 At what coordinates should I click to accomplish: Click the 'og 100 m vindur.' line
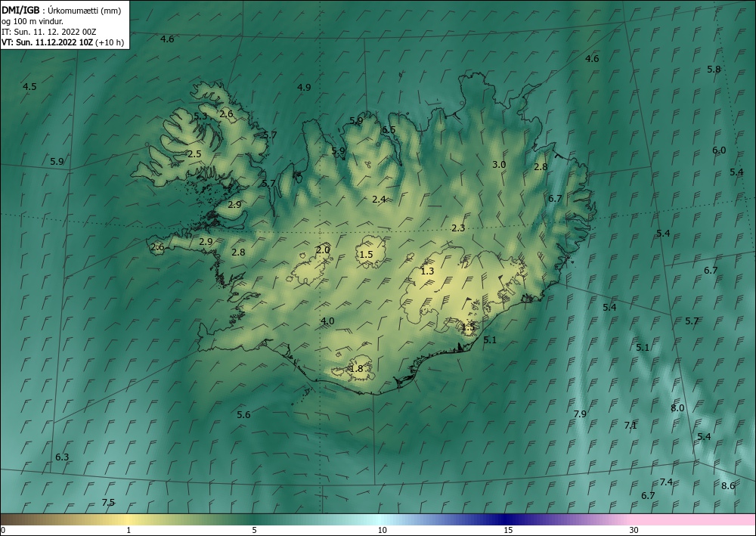tap(33, 21)
